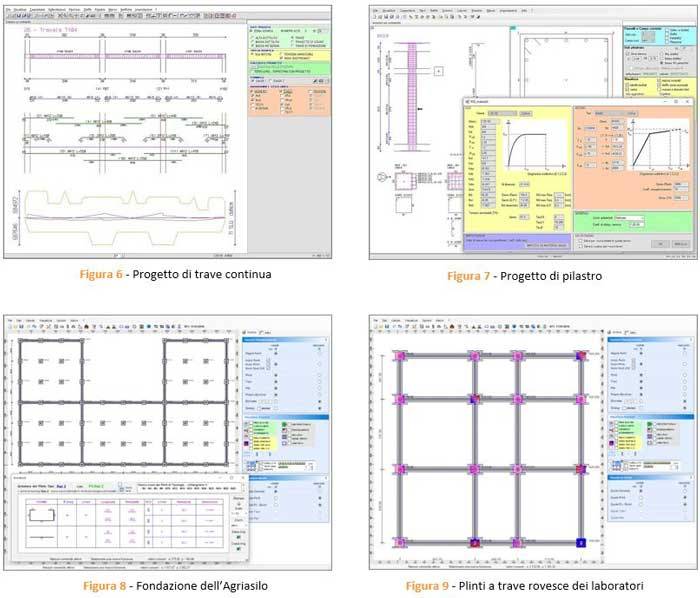The image size is (700, 598).
Task: Select caption 'Figura 7 - Progetto di pilastro'
Action: point(525,276)
